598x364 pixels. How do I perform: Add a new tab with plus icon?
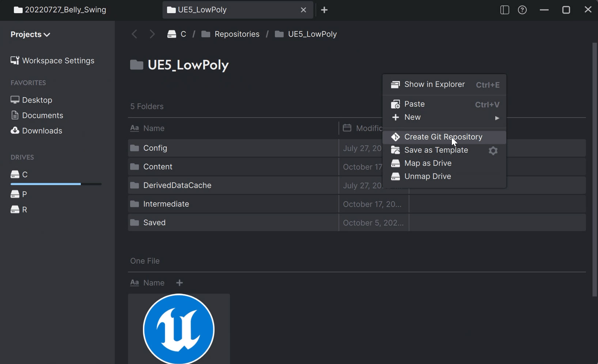324,10
